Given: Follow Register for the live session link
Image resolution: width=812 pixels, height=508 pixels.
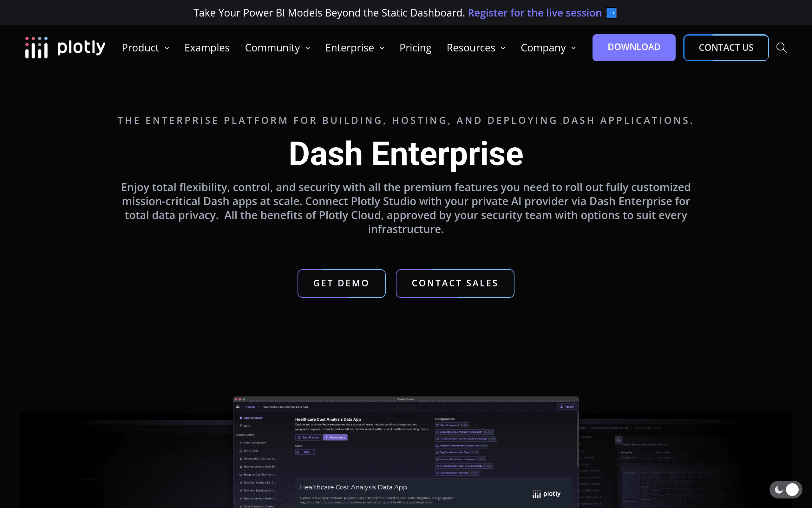Looking at the screenshot, I should (534, 13).
